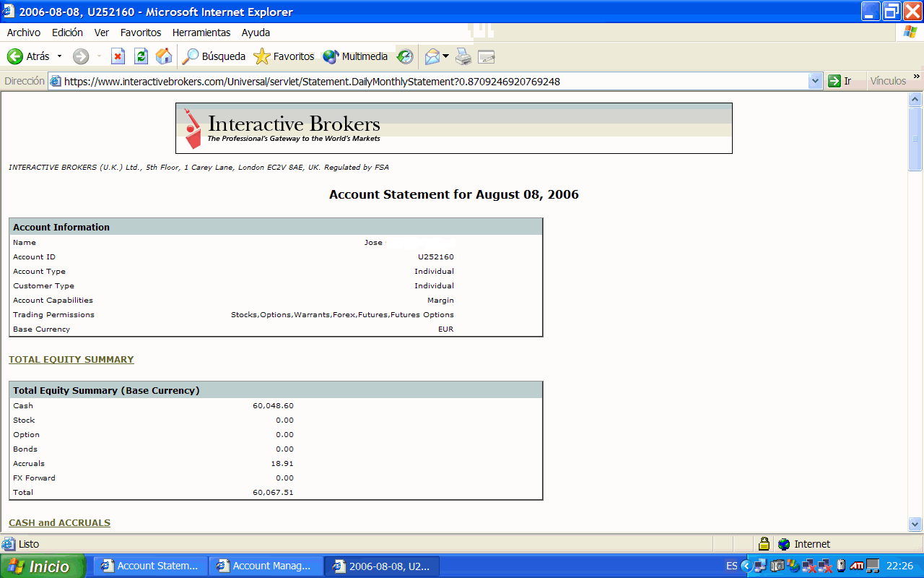Open the Ayuda menu
The height and width of the screenshot is (578, 924).
[x=256, y=33]
